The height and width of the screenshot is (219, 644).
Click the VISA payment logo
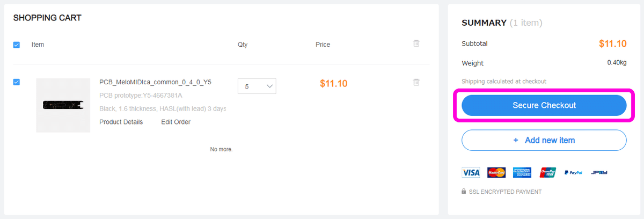pyautogui.click(x=471, y=172)
